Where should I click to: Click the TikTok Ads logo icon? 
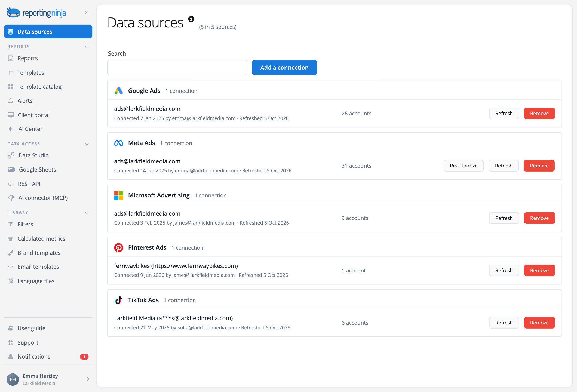(x=119, y=300)
